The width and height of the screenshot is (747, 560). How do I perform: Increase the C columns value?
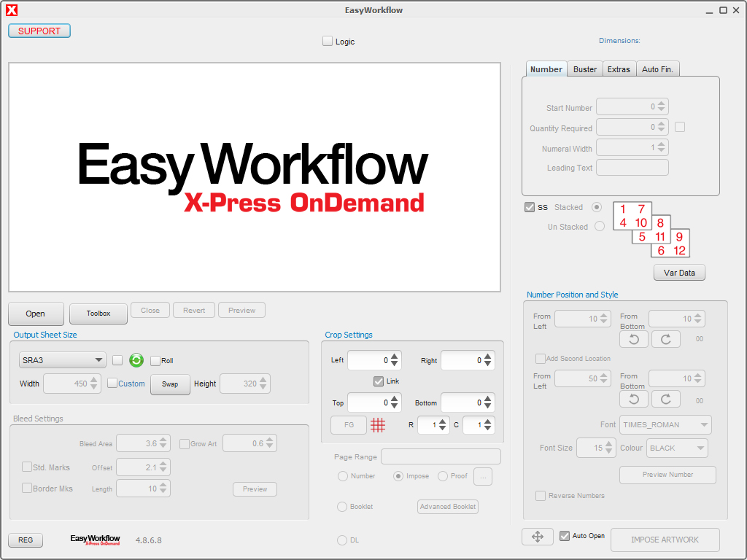pos(488,421)
